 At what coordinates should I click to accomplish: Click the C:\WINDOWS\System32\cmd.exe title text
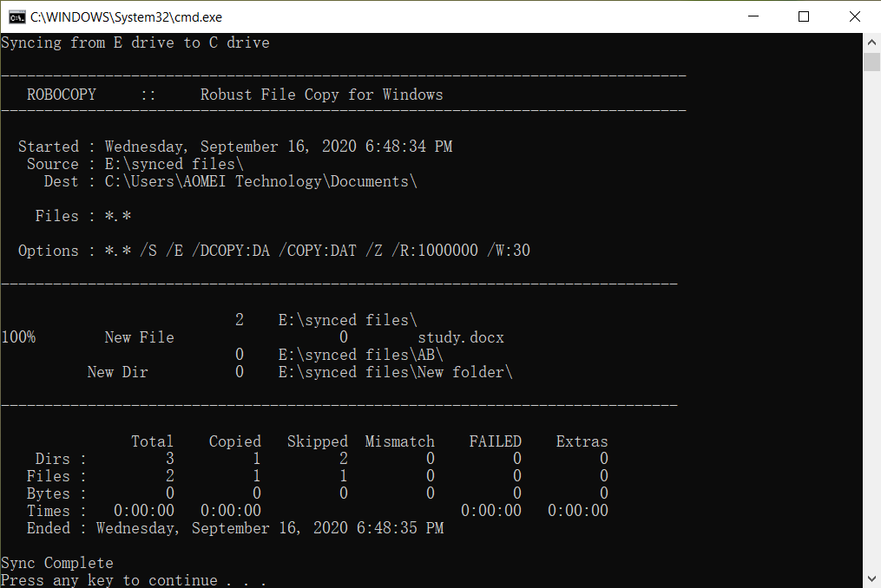[126, 16]
